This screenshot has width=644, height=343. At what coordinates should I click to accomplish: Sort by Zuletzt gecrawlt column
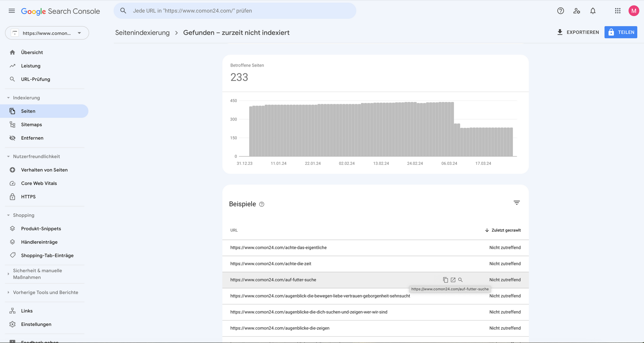503,230
